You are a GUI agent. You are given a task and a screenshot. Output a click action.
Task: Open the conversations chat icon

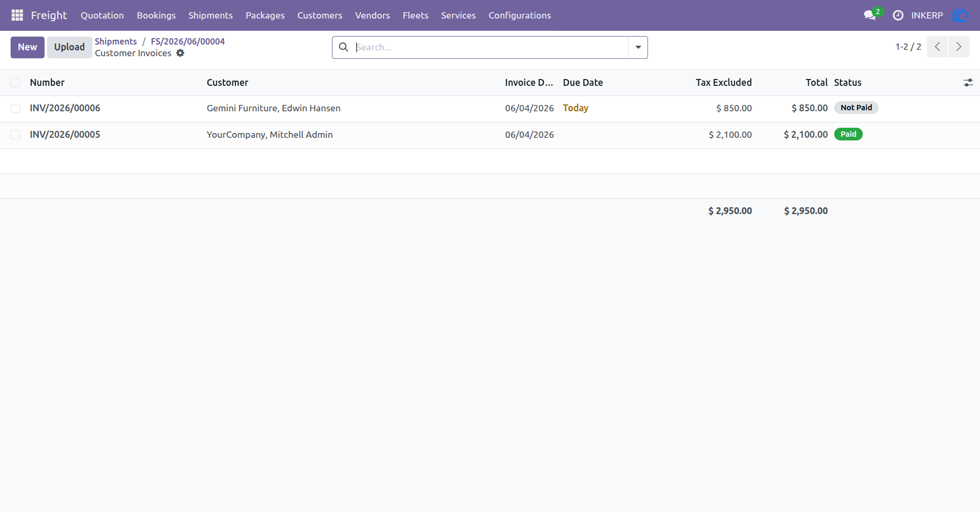pos(870,15)
